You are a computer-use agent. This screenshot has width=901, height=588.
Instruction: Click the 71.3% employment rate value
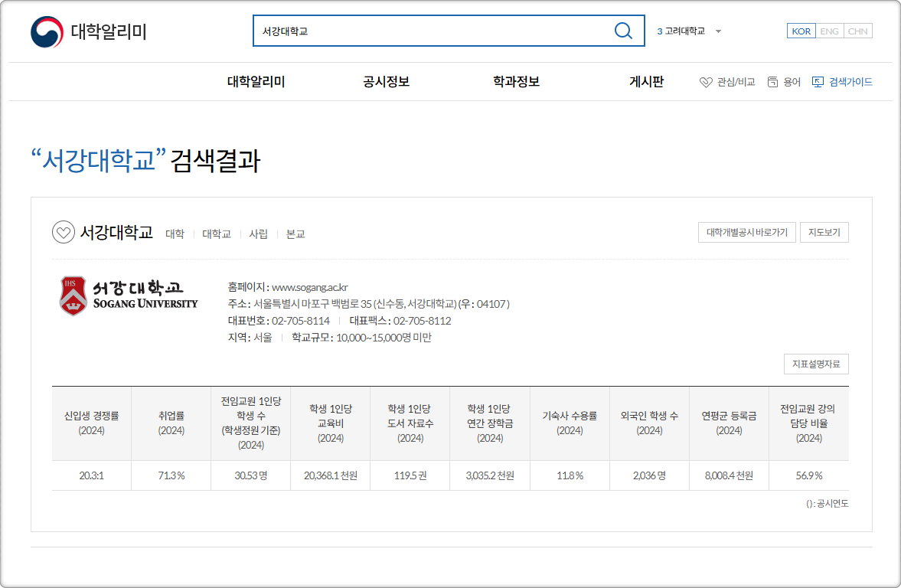[171, 475]
